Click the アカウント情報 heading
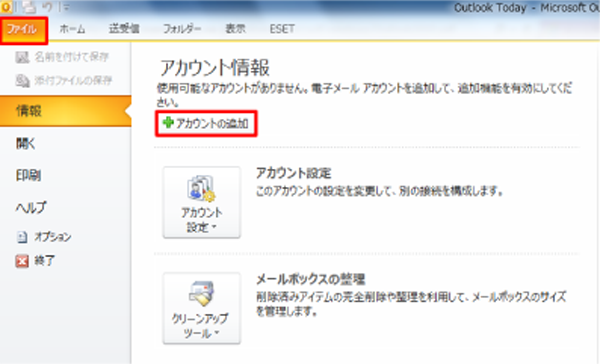 tap(215, 68)
